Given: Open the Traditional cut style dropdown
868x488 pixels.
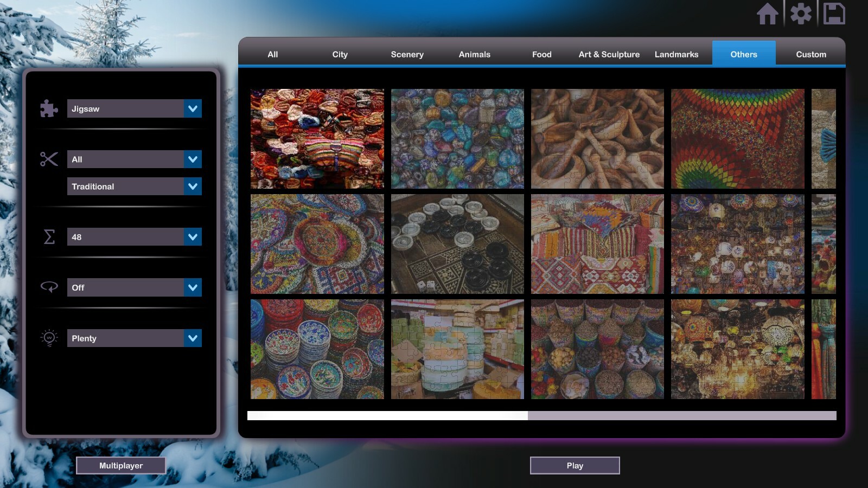Looking at the screenshot, I should tap(193, 187).
